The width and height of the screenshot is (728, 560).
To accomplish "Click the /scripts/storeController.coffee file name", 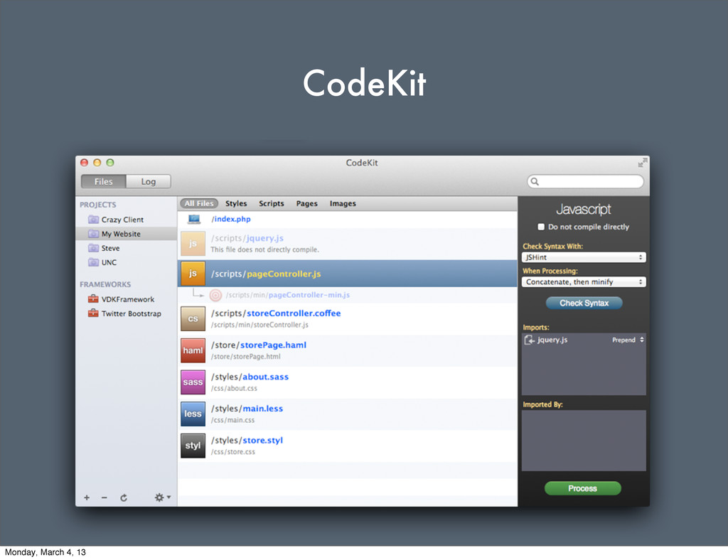I will (x=276, y=313).
